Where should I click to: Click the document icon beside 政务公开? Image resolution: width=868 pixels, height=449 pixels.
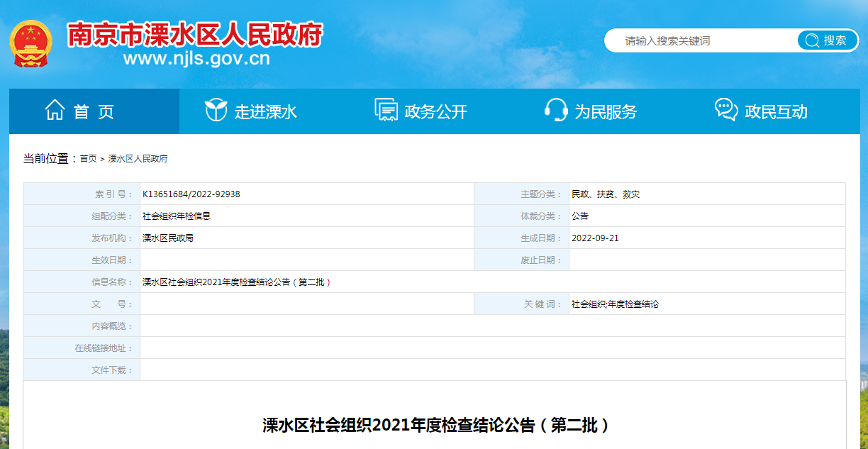pyautogui.click(x=386, y=111)
